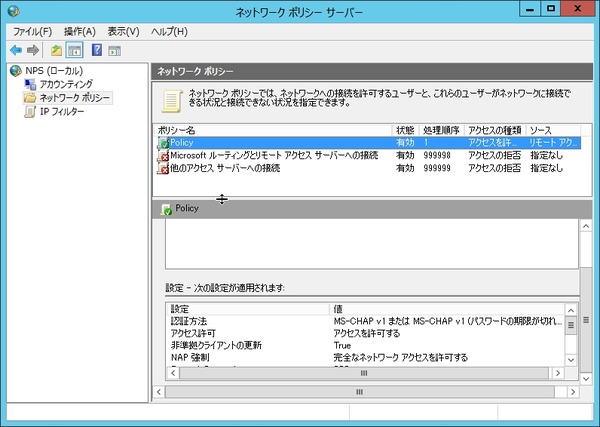Image resolution: width=600 pixels, height=427 pixels.
Task: Click the 値 column header in settings table
Action: coord(447,309)
